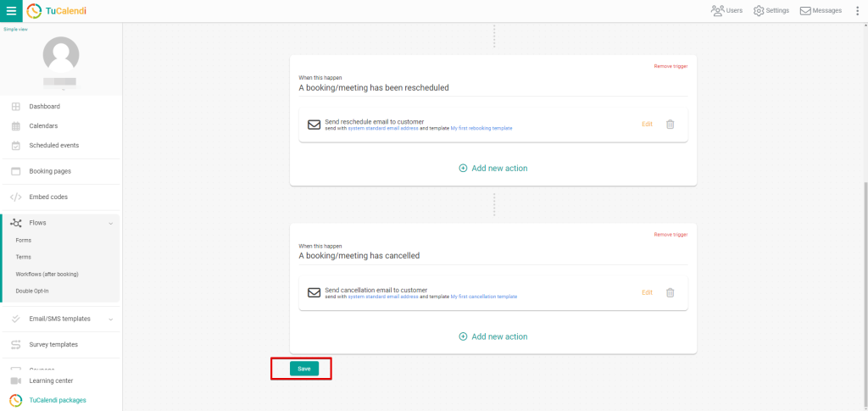The width and height of the screenshot is (868, 411).
Task: Remove trigger for cancelled booking
Action: (x=670, y=235)
